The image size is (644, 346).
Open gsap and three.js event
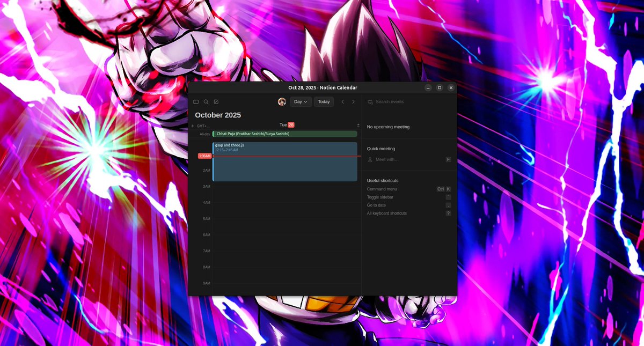tap(285, 161)
